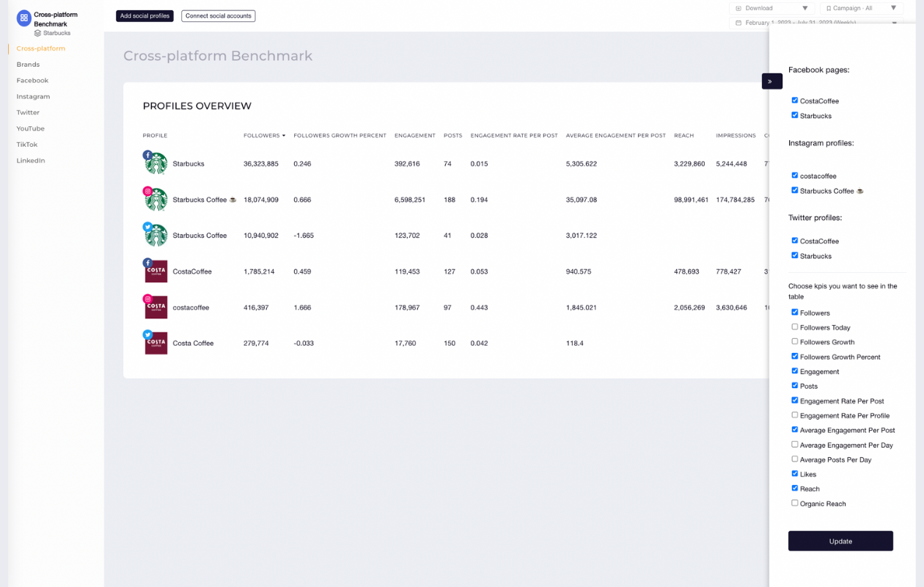Open TikTok section in sidebar
Image resolution: width=924 pixels, height=587 pixels.
click(x=27, y=145)
